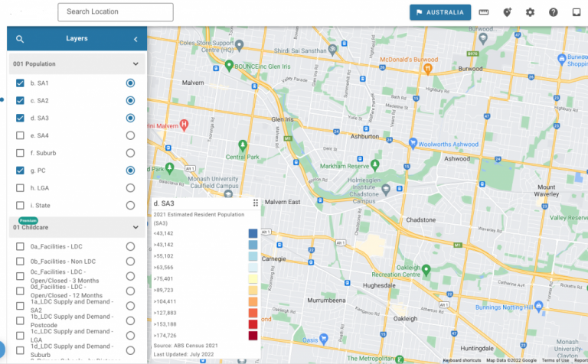Screen dimensions: 588x364
Task: Open Keyboard shortcuts on the map
Action: pyautogui.click(x=462, y=360)
